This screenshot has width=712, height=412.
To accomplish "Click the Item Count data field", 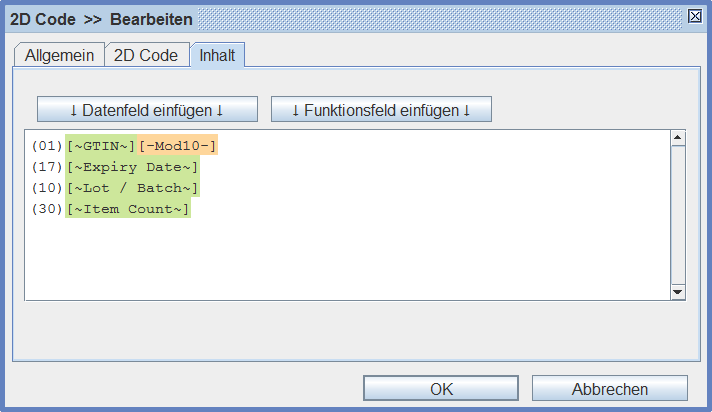I will coord(128,209).
